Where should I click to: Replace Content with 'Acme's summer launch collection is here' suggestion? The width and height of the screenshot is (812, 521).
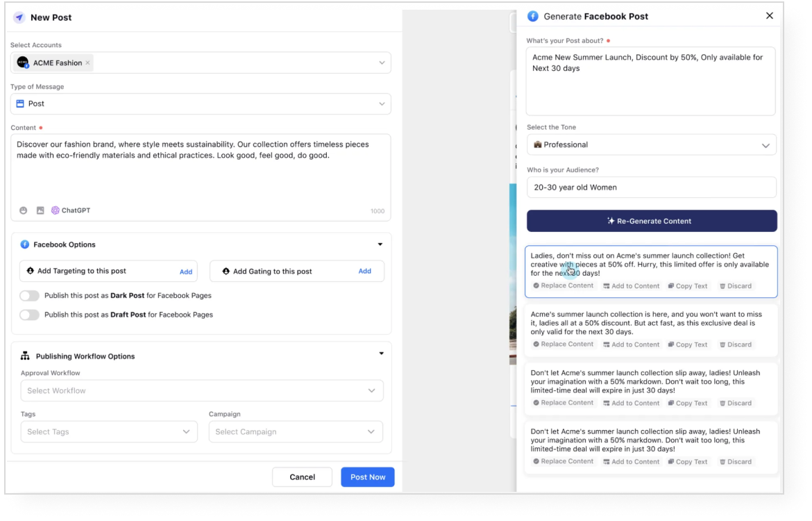coord(563,345)
